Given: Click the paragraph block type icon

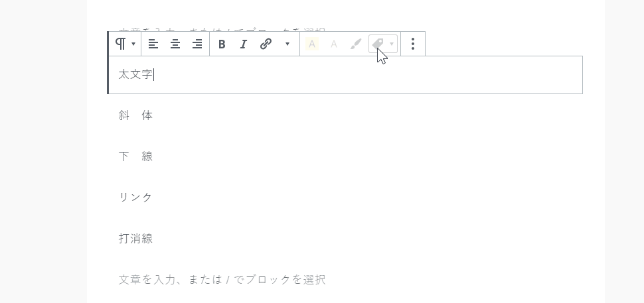Looking at the screenshot, I should click(x=121, y=44).
